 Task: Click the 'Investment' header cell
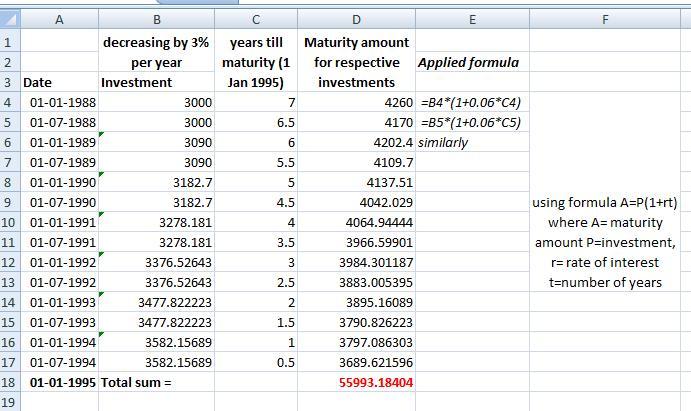click(156, 82)
